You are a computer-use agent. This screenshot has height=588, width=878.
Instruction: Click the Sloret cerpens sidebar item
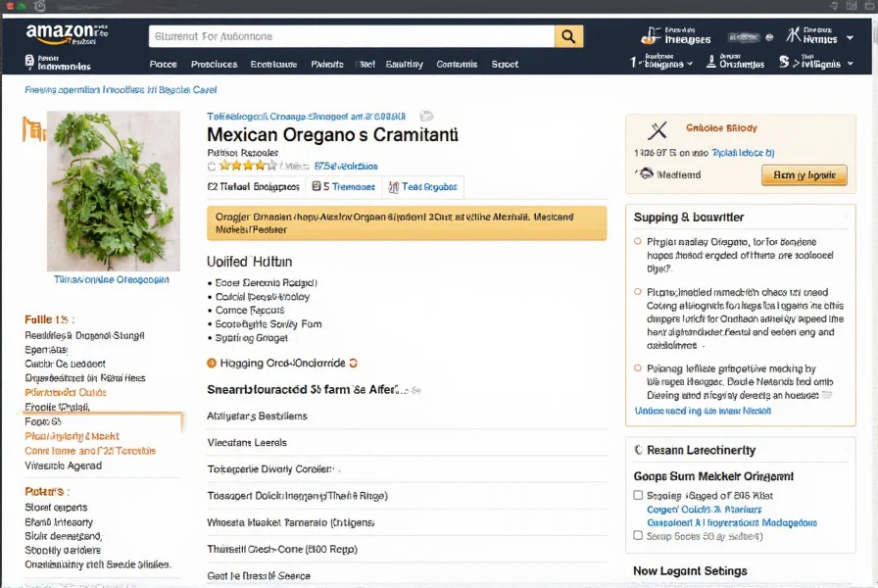coord(56,508)
